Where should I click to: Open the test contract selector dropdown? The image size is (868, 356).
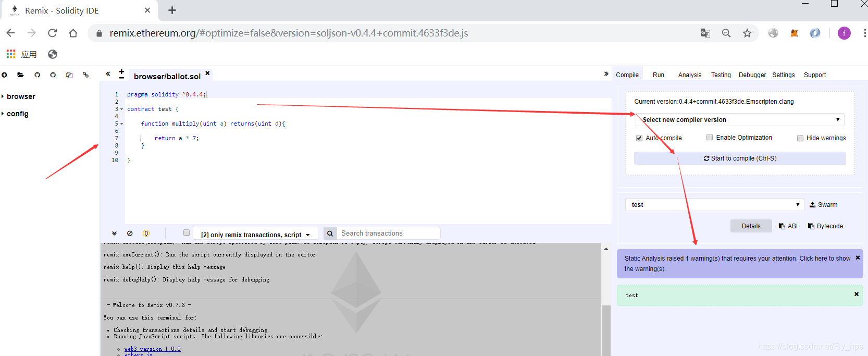coord(714,204)
